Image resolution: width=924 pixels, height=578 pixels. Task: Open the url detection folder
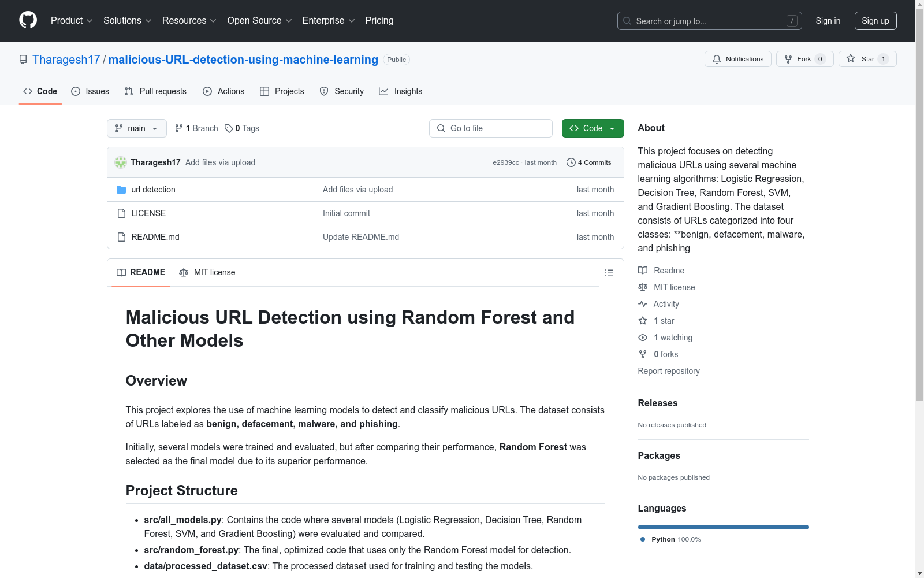(x=153, y=190)
